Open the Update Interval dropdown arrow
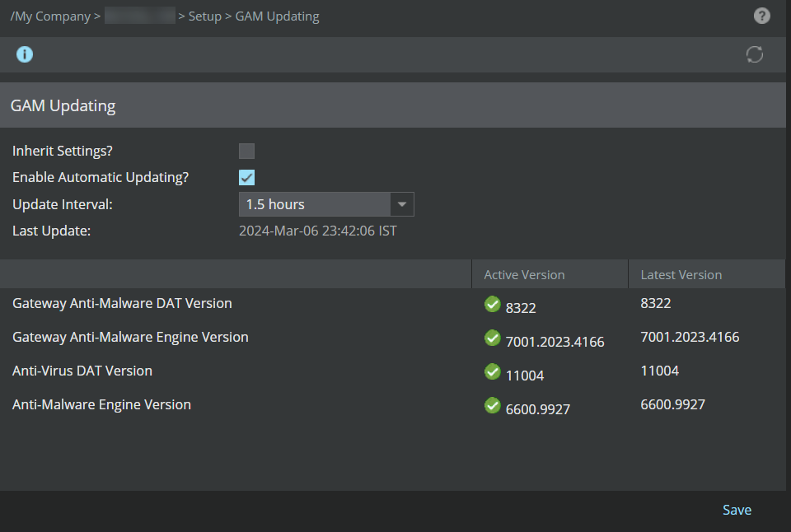The height and width of the screenshot is (532, 791). (x=402, y=204)
